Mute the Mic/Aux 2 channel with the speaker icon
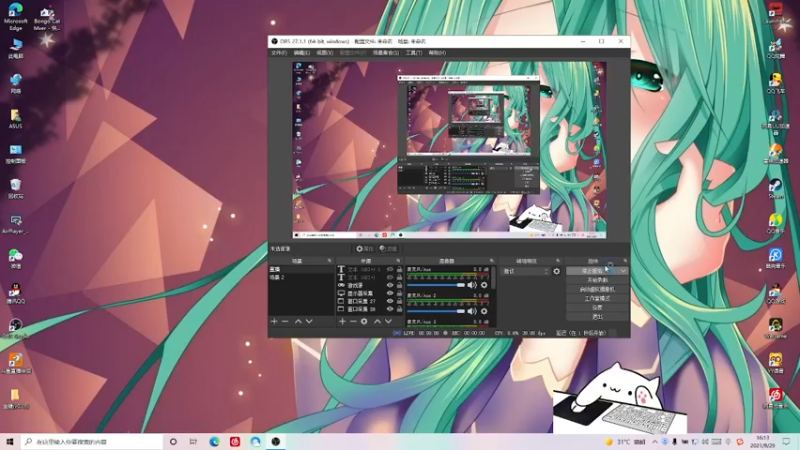The height and width of the screenshot is (450, 800). tap(472, 311)
